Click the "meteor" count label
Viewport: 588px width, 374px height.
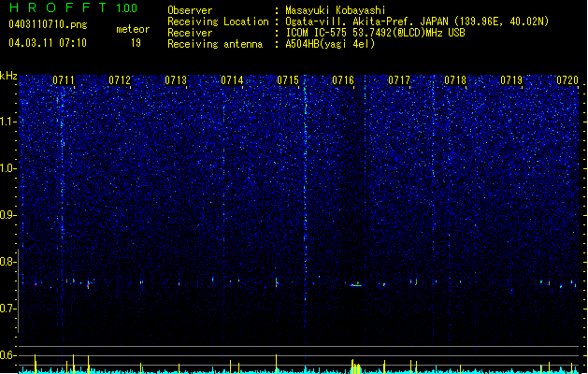pos(133,29)
